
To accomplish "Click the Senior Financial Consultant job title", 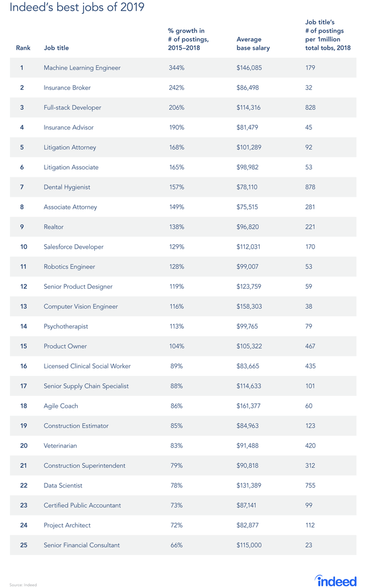I will click(x=82, y=545).
